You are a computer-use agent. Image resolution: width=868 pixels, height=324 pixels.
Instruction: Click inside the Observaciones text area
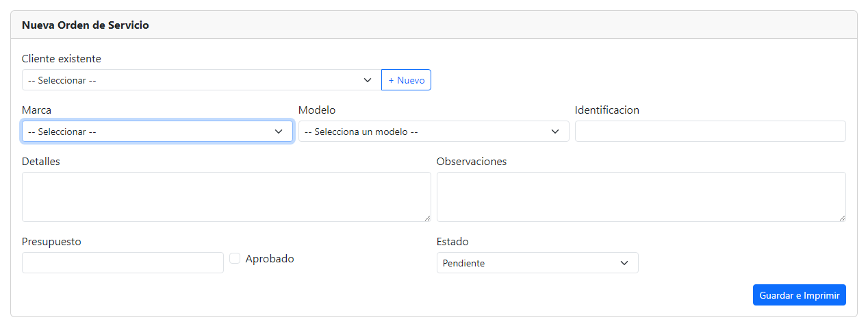point(641,197)
